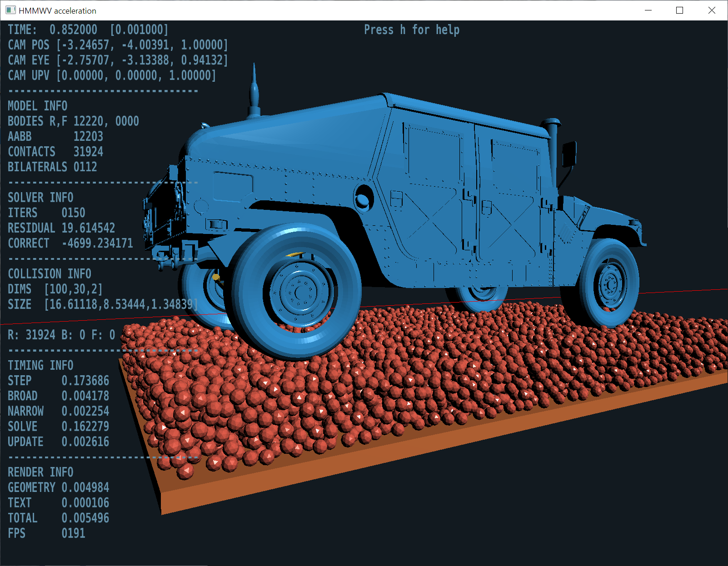
Task: Click the COLLISION INFO heading
Action: pyautogui.click(x=50, y=274)
